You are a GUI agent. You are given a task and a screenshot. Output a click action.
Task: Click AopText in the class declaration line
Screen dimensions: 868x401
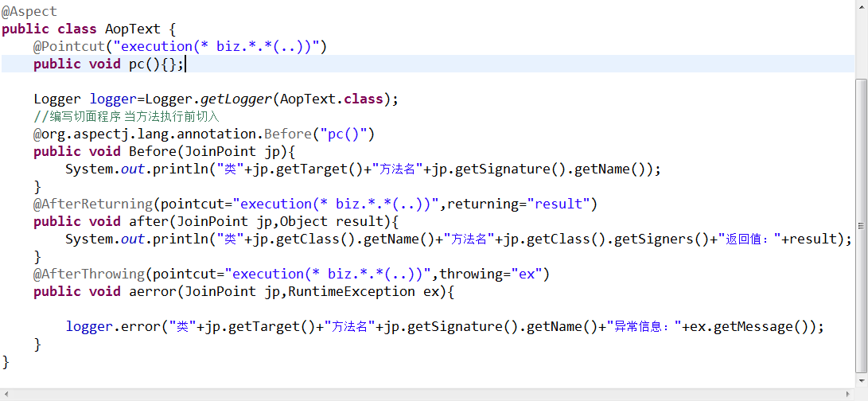[x=133, y=29]
